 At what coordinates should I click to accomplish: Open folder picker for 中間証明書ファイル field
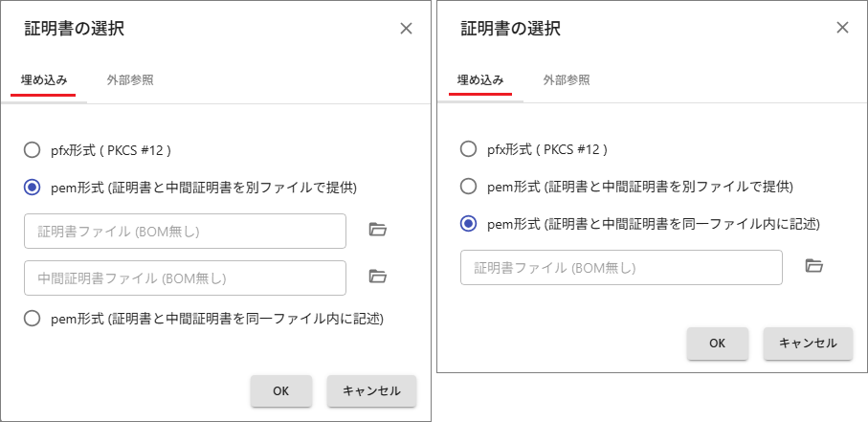tap(377, 276)
